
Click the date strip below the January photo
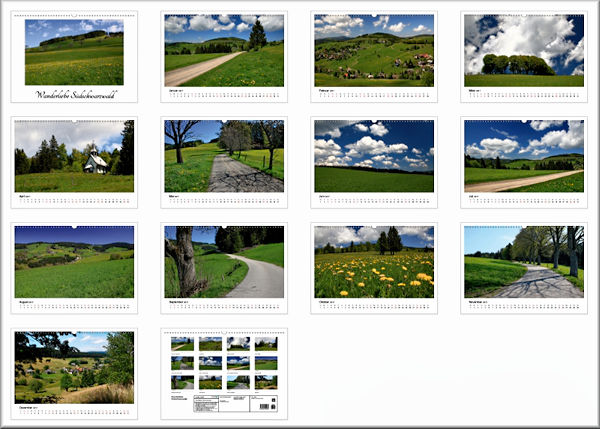pyautogui.click(x=224, y=96)
